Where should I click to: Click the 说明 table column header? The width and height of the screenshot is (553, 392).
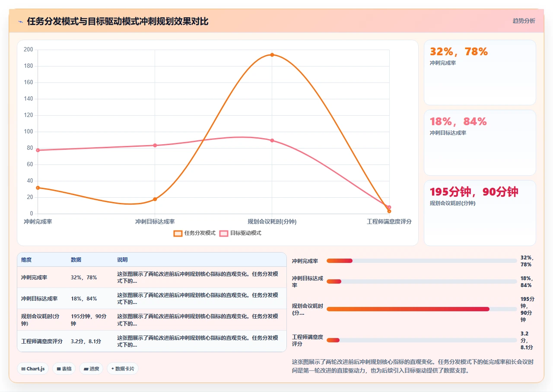[x=122, y=260]
